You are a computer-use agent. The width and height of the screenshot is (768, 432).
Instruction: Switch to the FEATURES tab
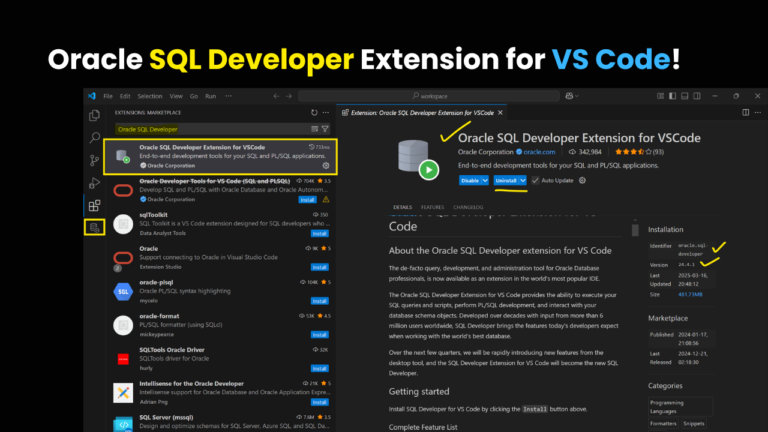pos(432,207)
